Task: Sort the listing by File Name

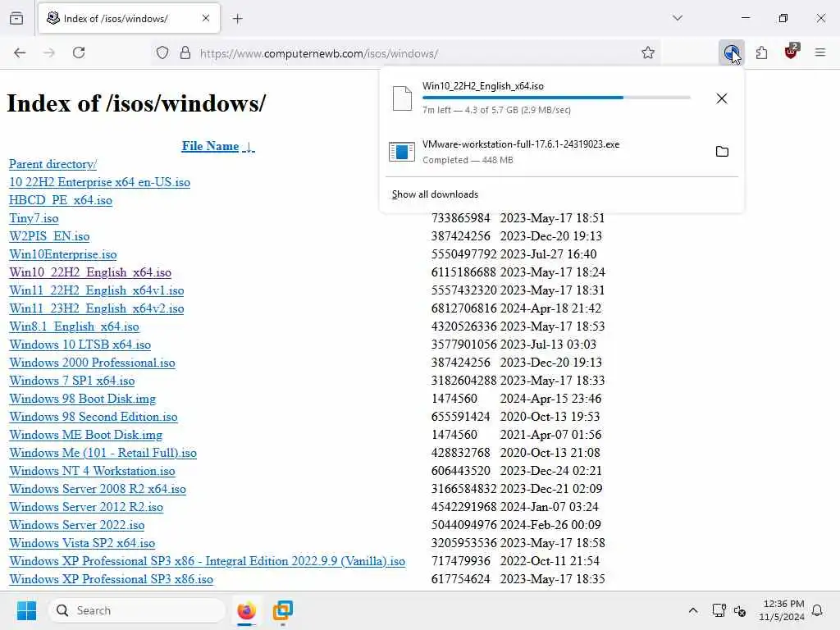Action: point(210,146)
